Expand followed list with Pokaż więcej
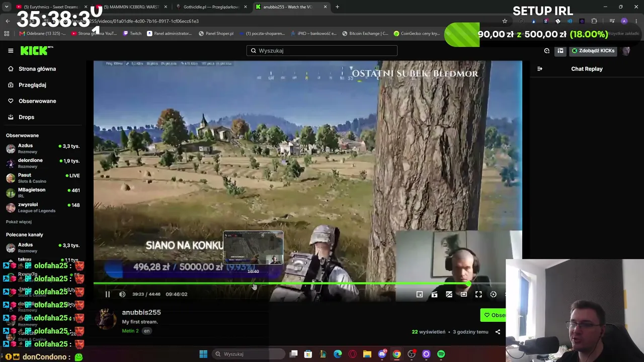The image size is (644, 362). point(19,222)
